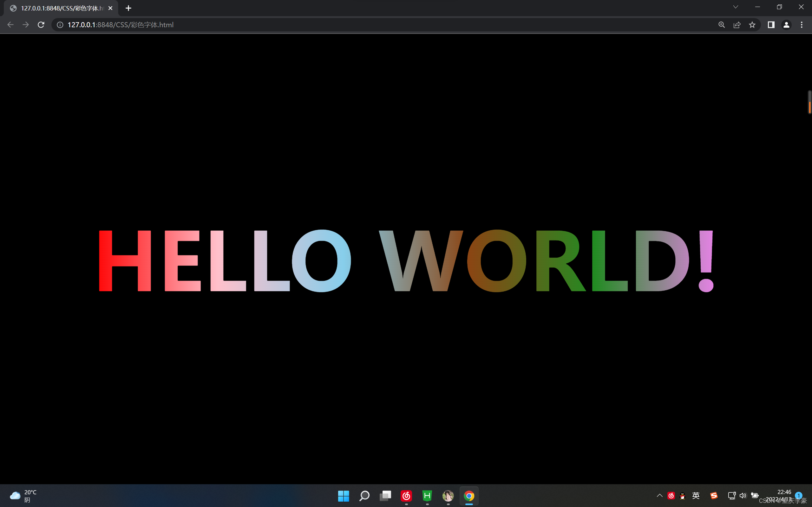The height and width of the screenshot is (507, 812).
Task: Open the Chrome profile avatar
Action: (x=786, y=25)
